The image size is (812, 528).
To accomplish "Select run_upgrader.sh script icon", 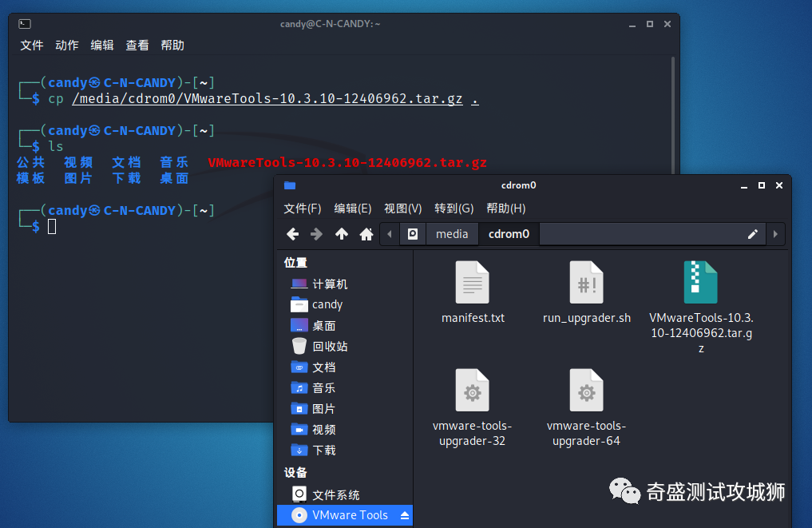I will (x=586, y=283).
